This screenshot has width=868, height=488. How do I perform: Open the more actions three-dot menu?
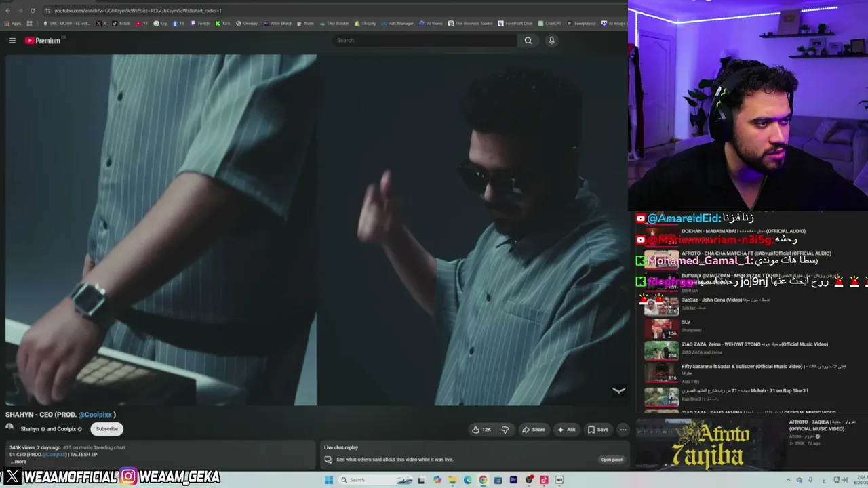[x=623, y=430]
